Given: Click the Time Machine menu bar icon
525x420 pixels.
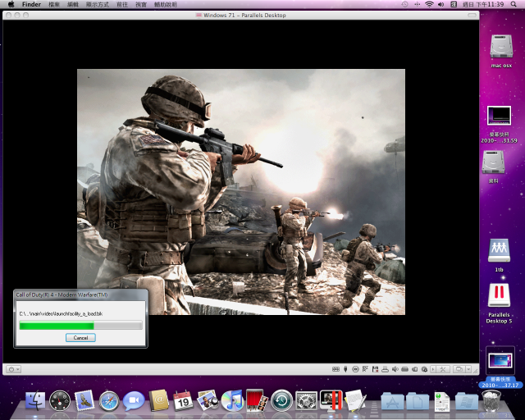Looking at the screenshot, I should (x=404, y=4).
